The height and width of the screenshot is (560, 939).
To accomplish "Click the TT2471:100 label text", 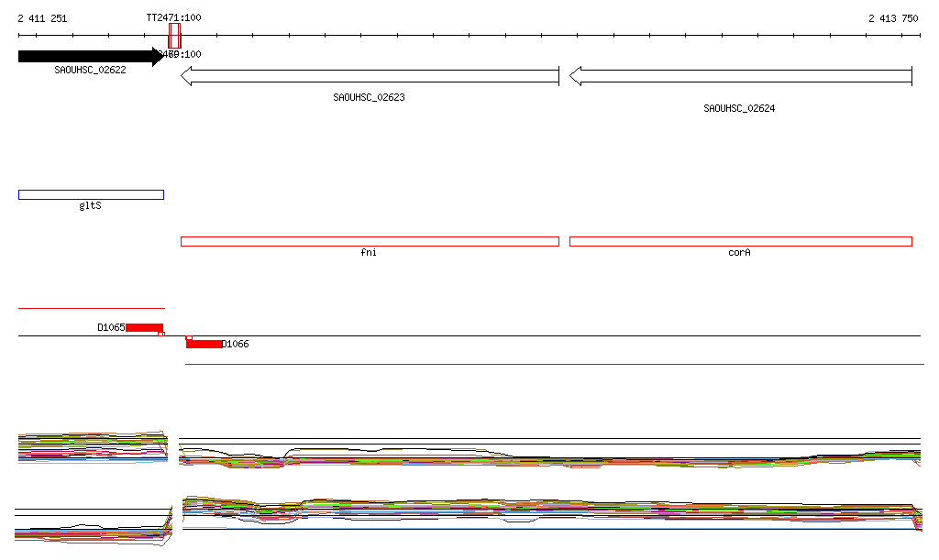I will coord(173,18).
